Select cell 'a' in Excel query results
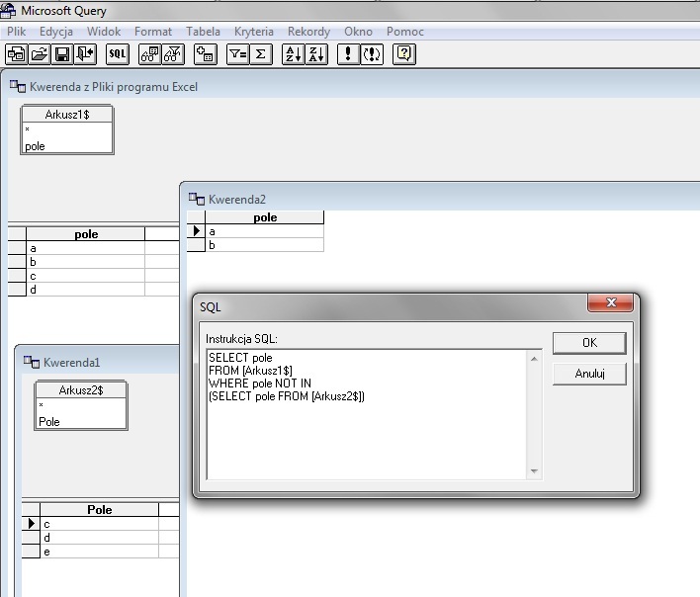Image resolution: width=700 pixels, height=597 pixels. click(x=85, y=248)
